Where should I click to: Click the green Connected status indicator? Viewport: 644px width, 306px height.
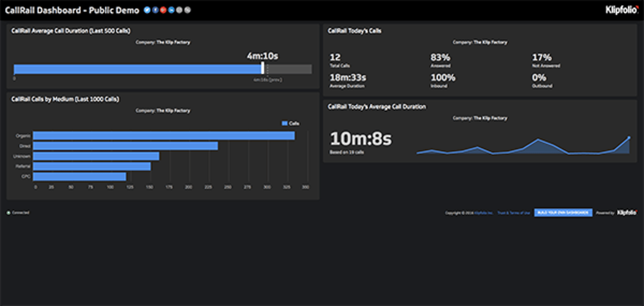pyautogui.click(x=8, y=213)
